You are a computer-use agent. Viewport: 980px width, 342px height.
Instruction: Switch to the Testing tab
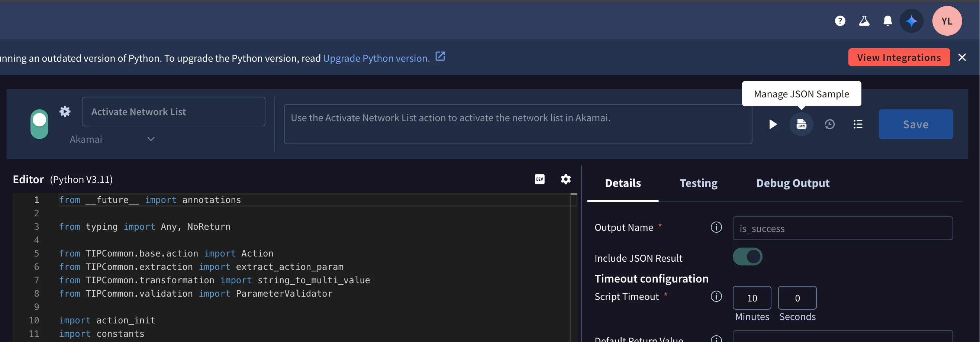(699, 183)
